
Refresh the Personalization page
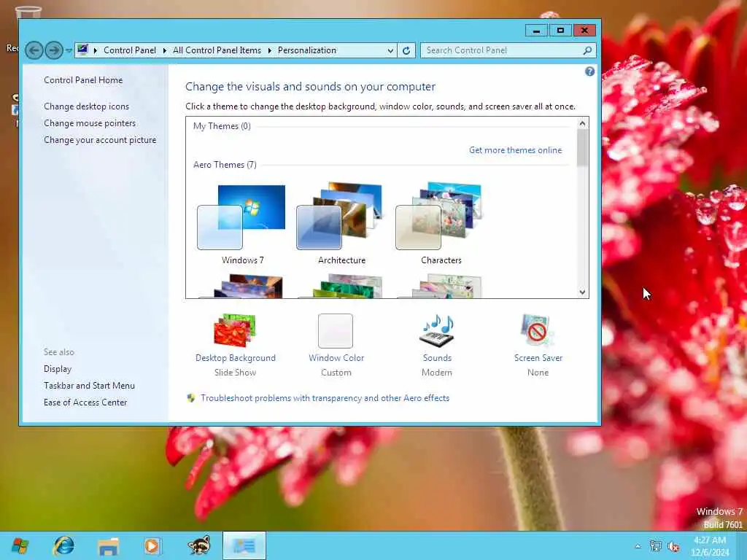(406, 50)
